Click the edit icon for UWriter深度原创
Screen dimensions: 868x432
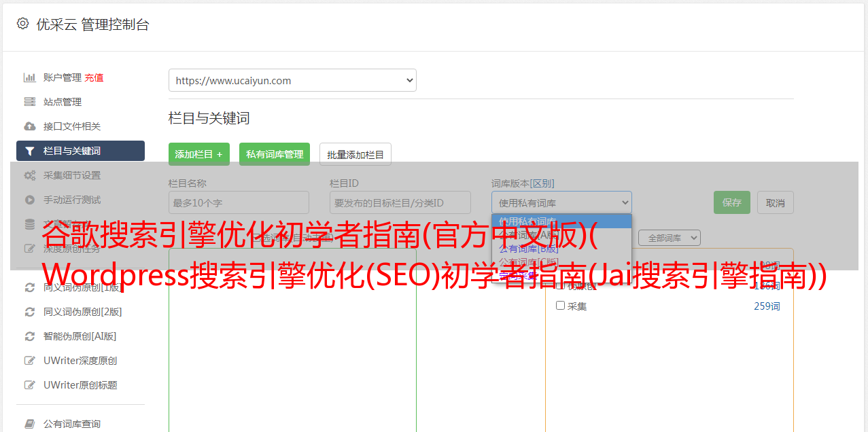coord(29,361)
